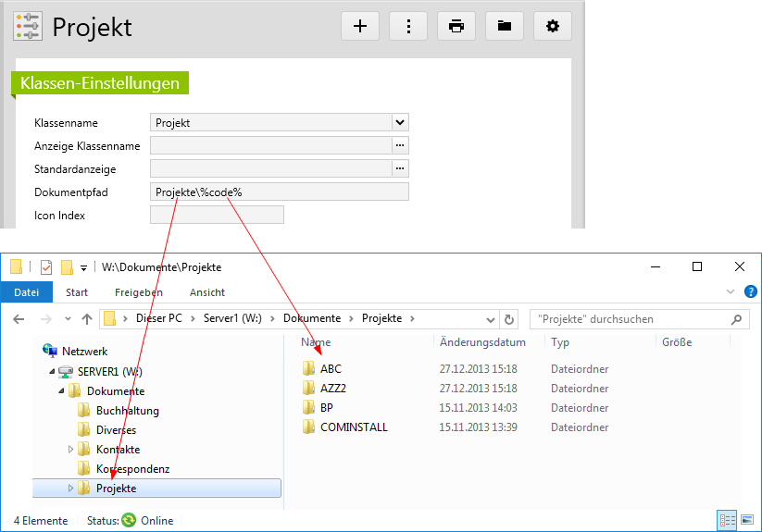Image resolution: width=762 pixels, height=532 pixels.
Task: Open the Datei ribbon tab
Action: click(x=26, y=292)
